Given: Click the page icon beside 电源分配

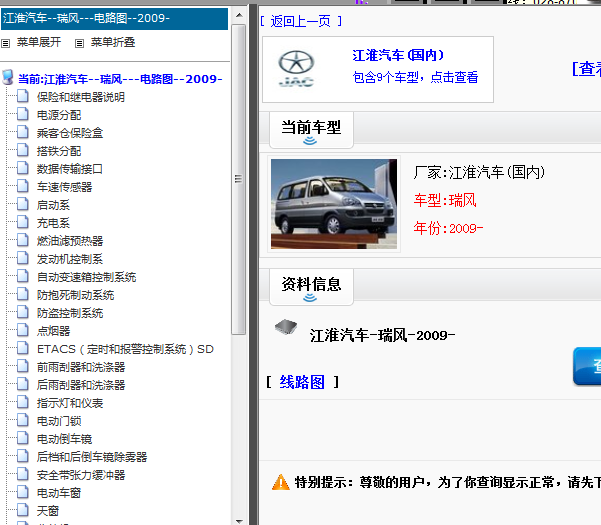Looking at the screenshot, I should pos(23,114).
